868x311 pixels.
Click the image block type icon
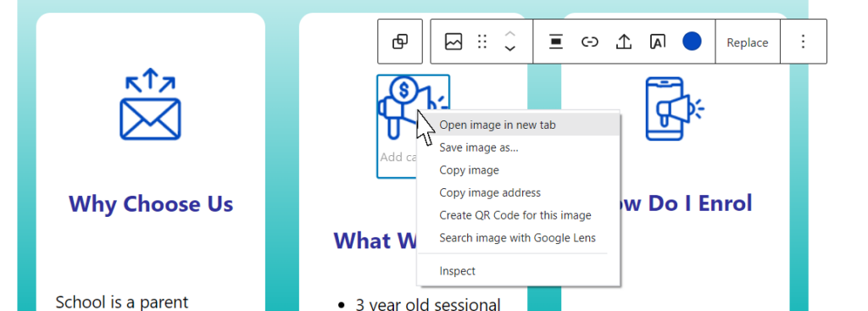click(x=453, y=42)
